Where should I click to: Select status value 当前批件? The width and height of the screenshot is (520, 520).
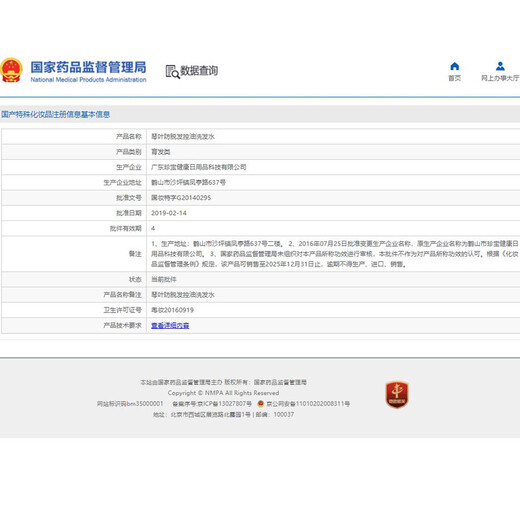tap(164, 279)
